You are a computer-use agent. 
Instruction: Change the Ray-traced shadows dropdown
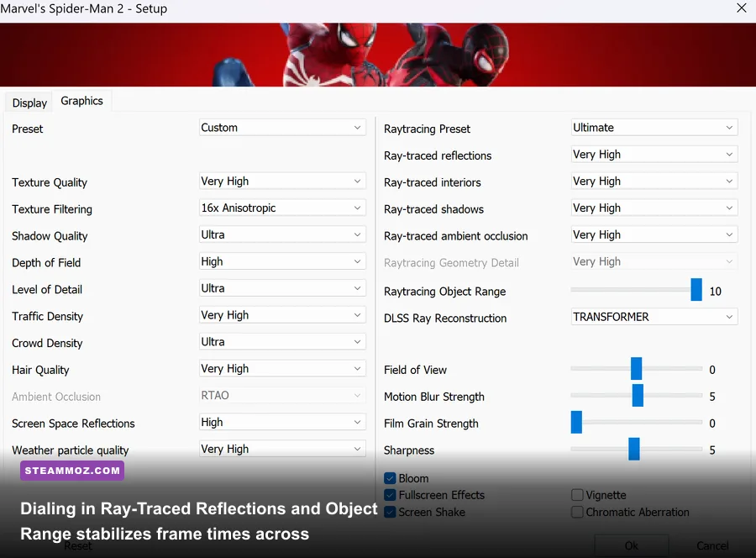click(654, 208)
